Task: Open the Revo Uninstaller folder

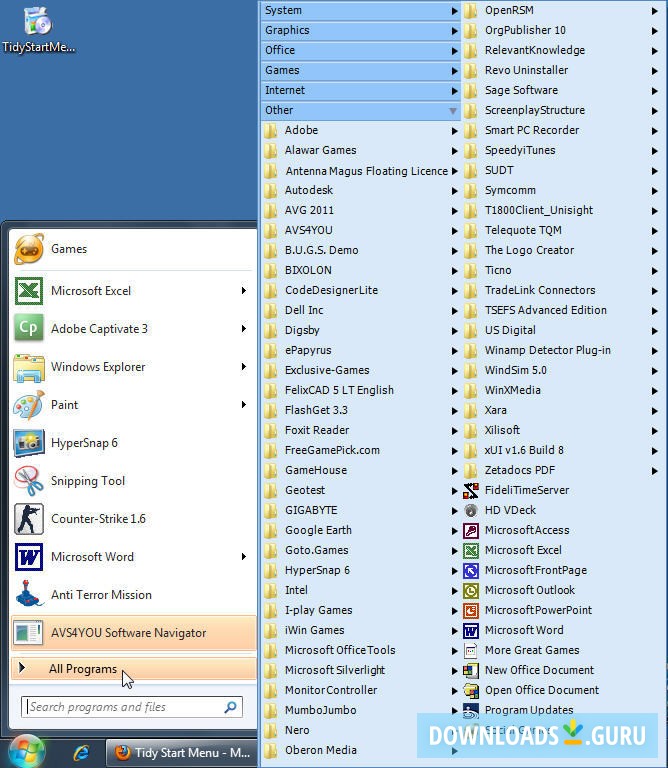Action: [561, 71]
